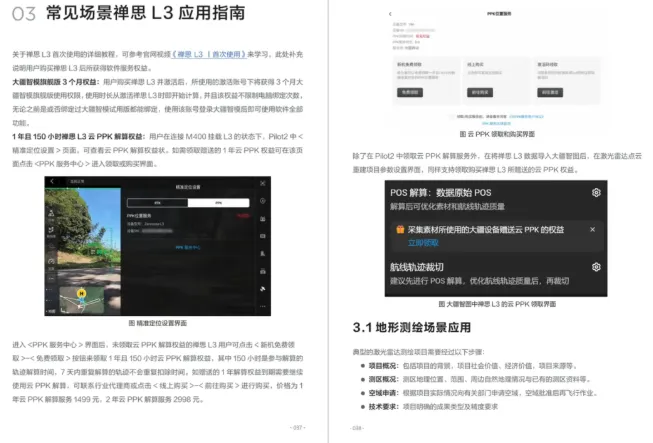Screen dimensions: 653x443
Task: Dismiss the 云 PPK 权益 banner with X
Action: tap(593, 229)
